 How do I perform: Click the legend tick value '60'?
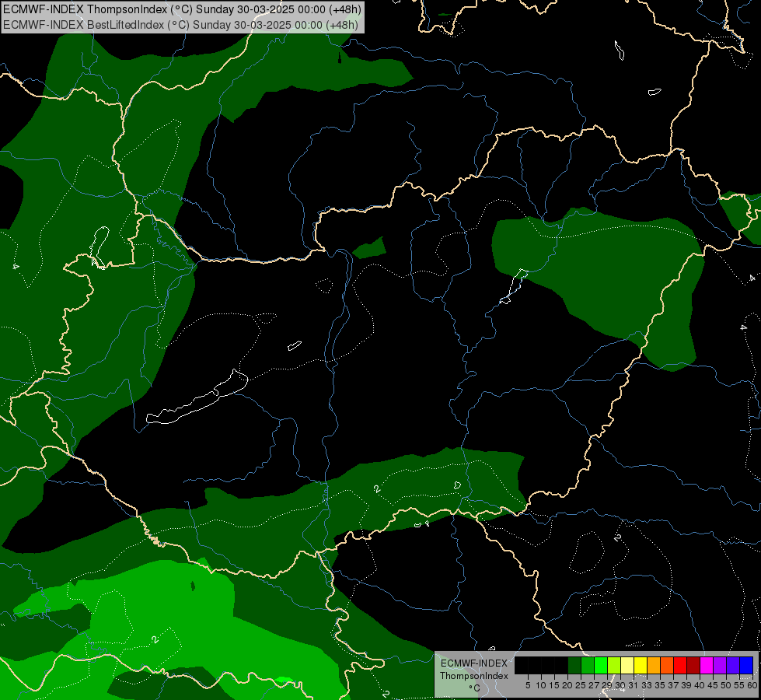[752, 685]
